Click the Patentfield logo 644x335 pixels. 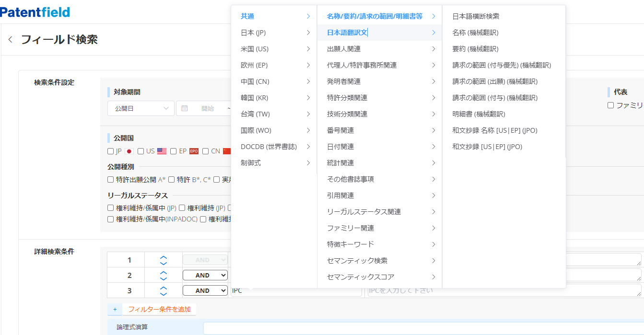click(35, 12)
